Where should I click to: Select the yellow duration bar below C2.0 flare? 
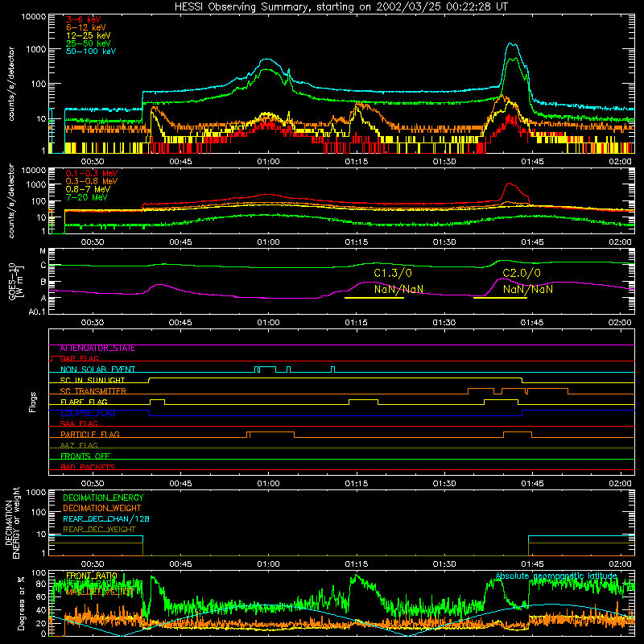point(500,298)
